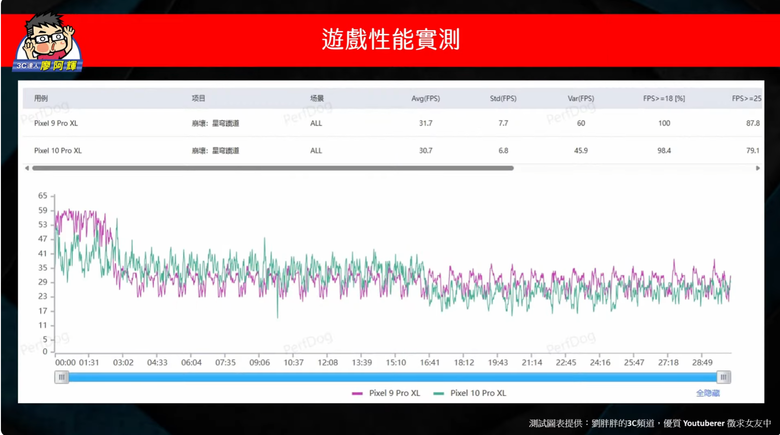
Task: Click the Var(FPS) column header
Action: click(x=581, y=99)
